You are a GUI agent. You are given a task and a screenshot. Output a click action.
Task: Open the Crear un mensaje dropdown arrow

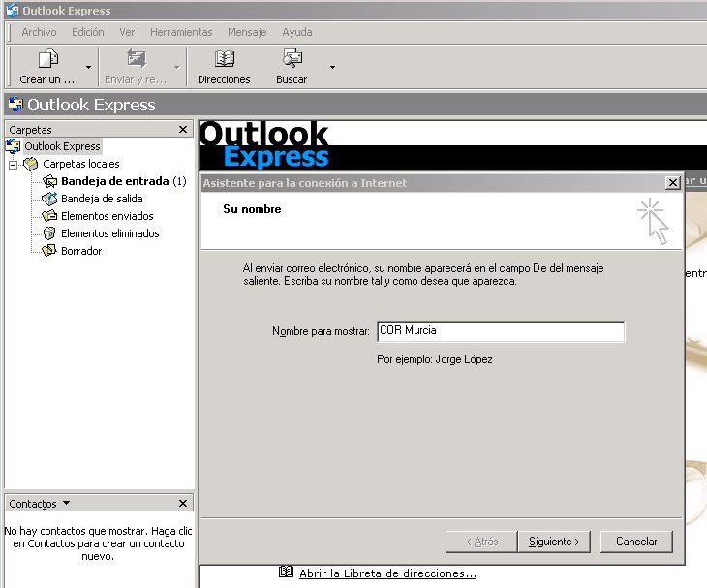[89, 67]
